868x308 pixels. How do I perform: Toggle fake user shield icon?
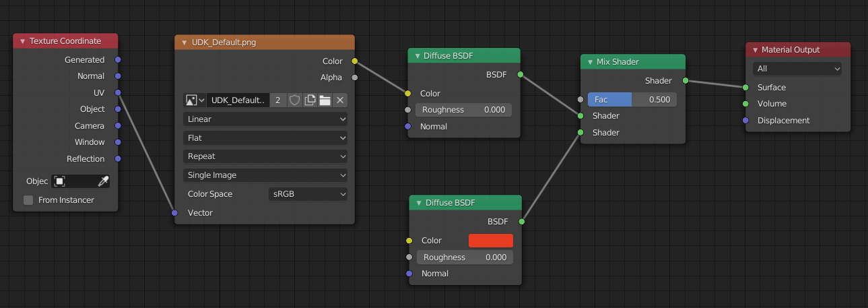pos(294,100)
